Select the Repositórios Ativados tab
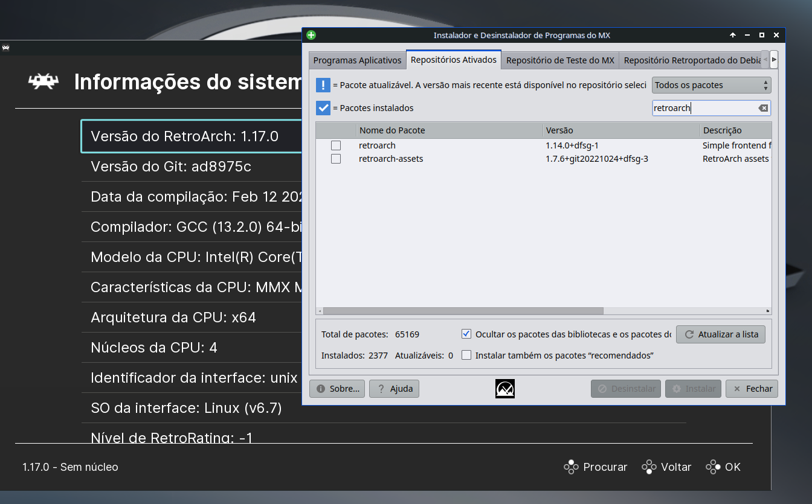 454,59
